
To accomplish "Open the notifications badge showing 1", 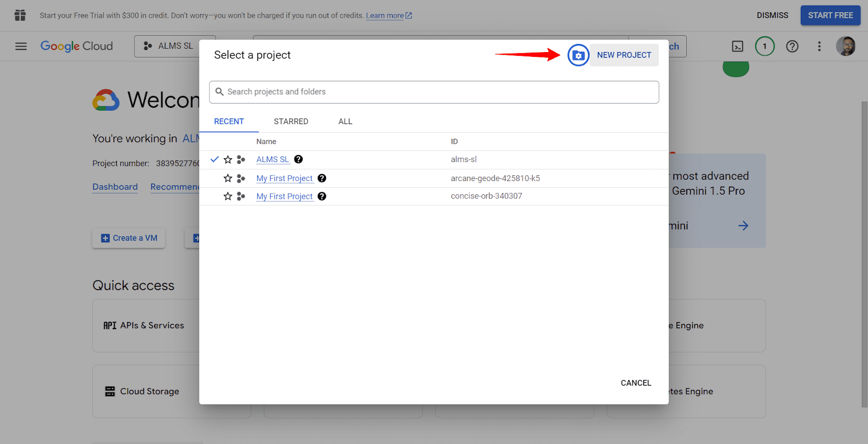I will (x=764, y=47).
